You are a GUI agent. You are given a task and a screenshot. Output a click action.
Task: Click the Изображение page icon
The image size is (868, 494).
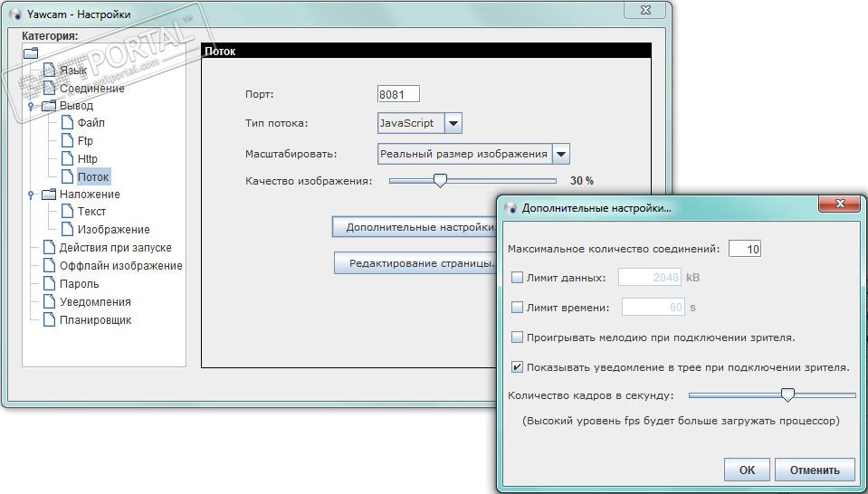point(67,229)
